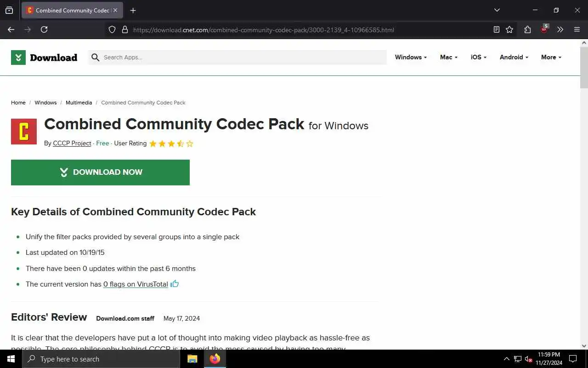Show more tools with the overflow chevrons
The width and height of the screenshot is (588, 368).
(560, 29)
